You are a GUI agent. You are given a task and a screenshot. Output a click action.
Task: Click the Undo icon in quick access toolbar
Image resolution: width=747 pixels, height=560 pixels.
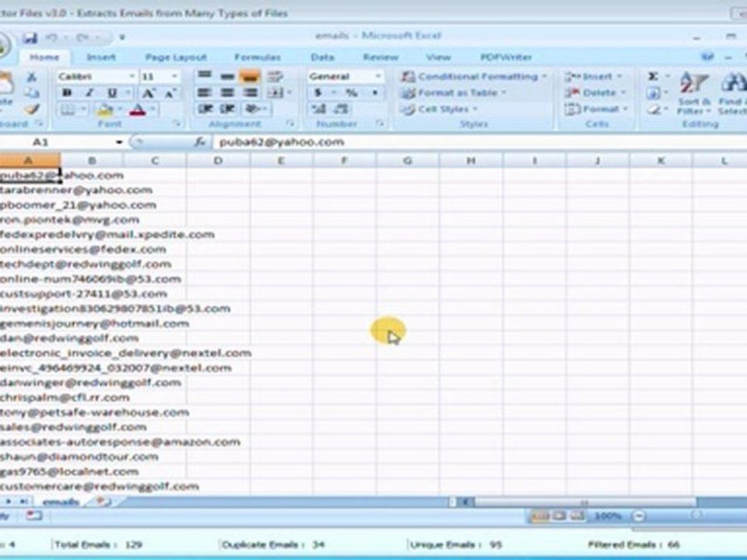(51, 37)
